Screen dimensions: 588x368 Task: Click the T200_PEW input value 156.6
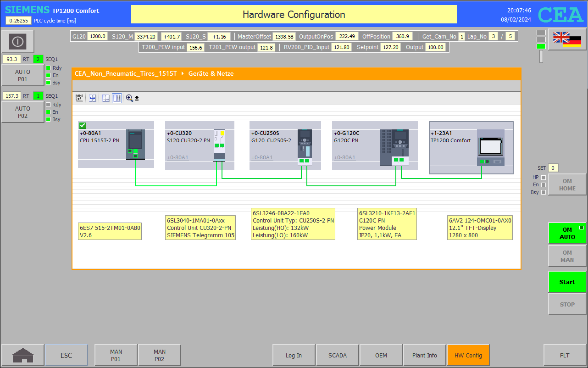(196, 47)
